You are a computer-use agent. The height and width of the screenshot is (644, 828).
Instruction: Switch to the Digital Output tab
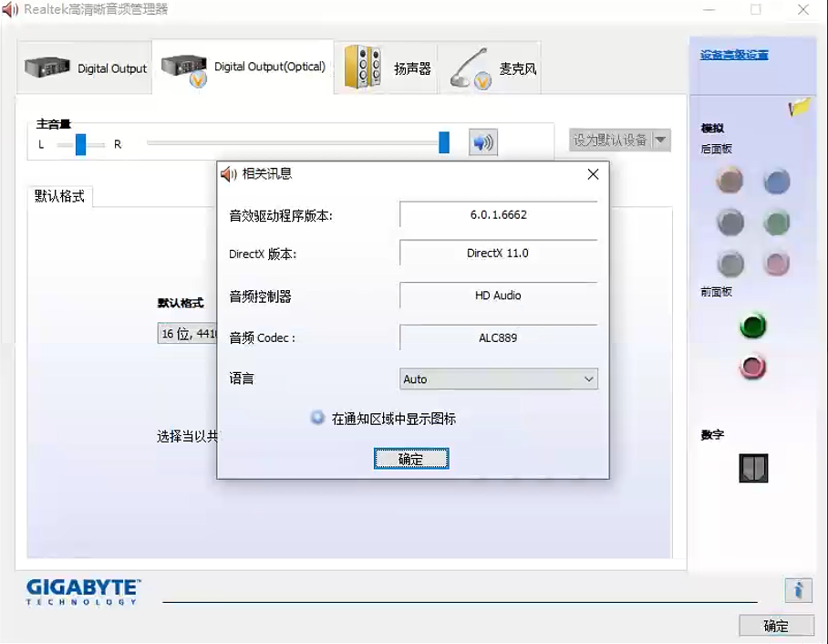pyautogui.click(x=85, y=68)
